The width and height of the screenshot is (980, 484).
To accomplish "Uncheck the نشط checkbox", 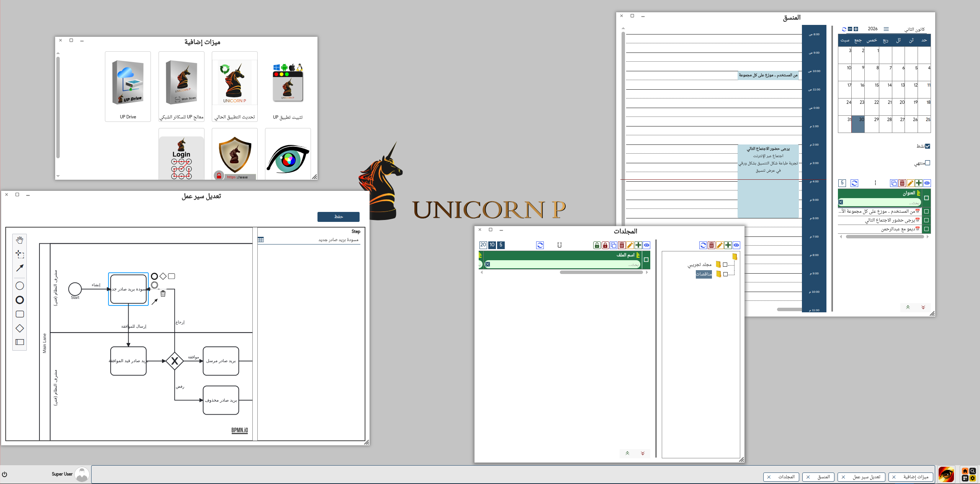I will (x=928, y=146).
